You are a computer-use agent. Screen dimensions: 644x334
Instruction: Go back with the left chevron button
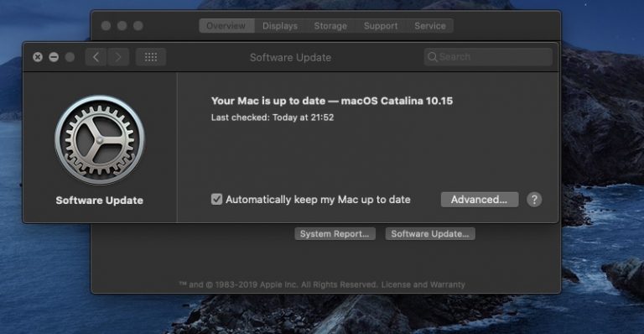point(96,57)
